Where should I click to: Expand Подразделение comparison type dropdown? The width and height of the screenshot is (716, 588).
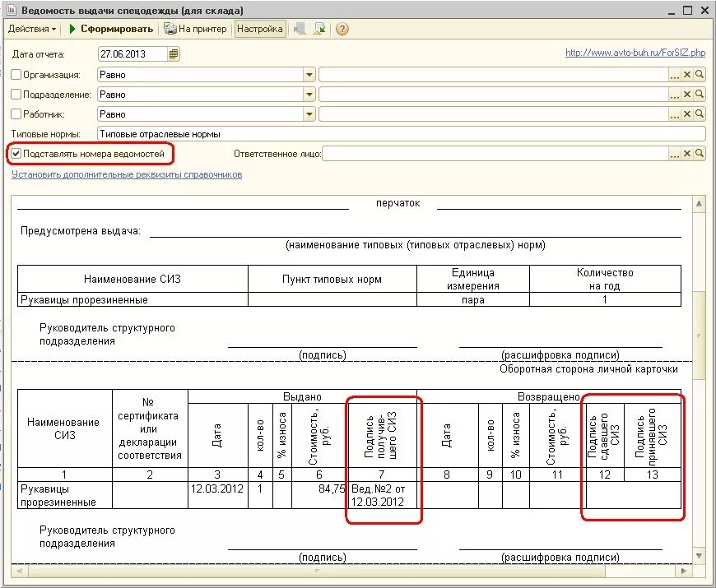(x=309, y=95)
